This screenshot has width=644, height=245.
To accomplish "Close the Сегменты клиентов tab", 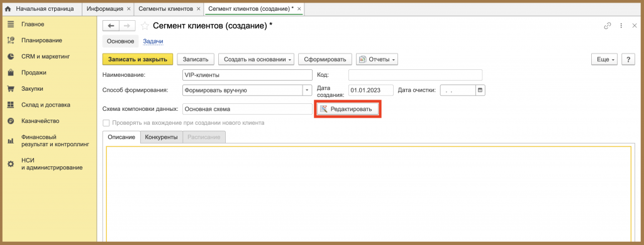I will pos(199,9).
